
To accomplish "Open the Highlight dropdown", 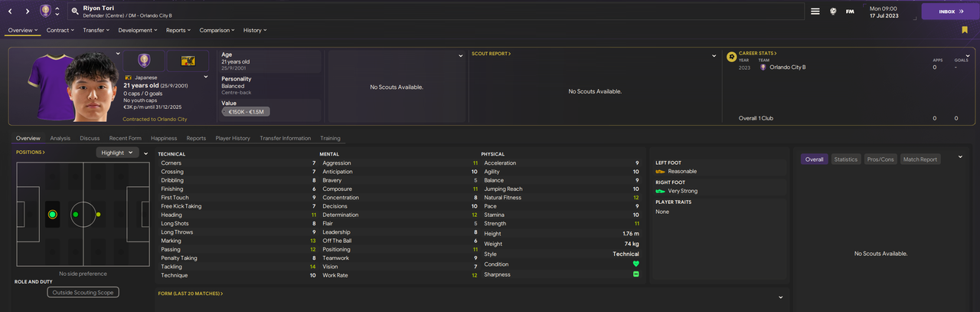I will (x=117, y=153).
